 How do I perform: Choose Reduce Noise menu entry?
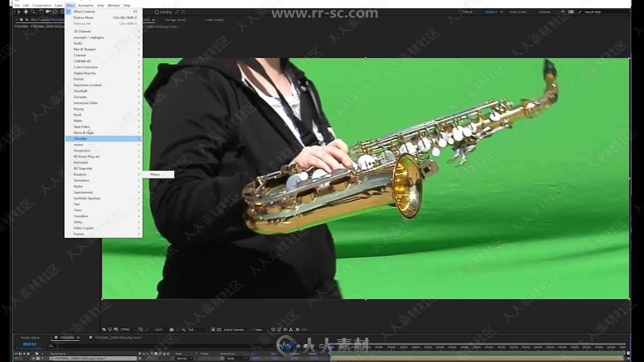[104, 18]
